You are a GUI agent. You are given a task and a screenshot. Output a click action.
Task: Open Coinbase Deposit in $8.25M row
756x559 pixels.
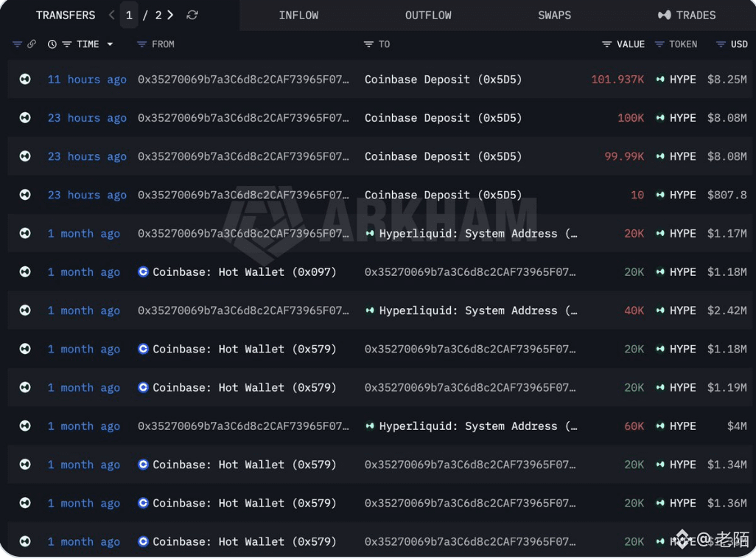pos(443,79)
